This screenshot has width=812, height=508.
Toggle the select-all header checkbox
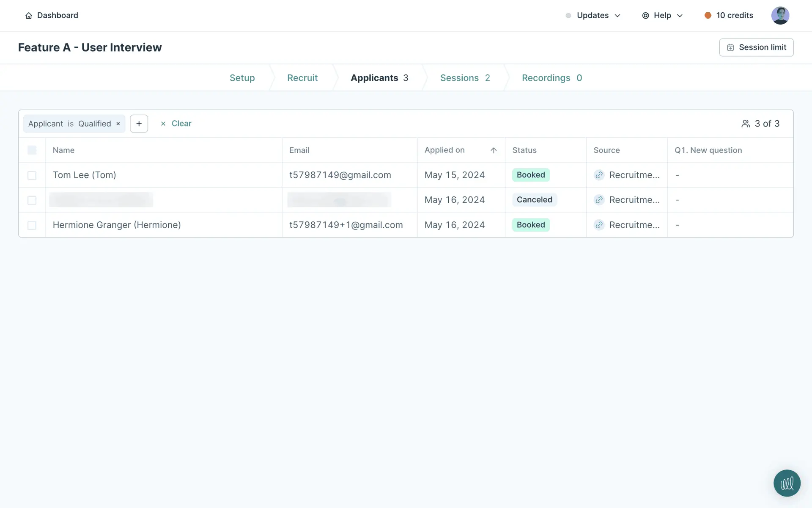click(x=32, y=150)
